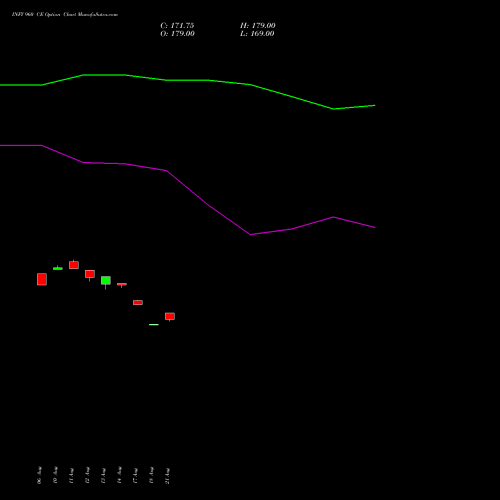Viewport: 500px width, 500px height.
Task: Select the 10 Aug date label
Action: (x=55, y=475)
